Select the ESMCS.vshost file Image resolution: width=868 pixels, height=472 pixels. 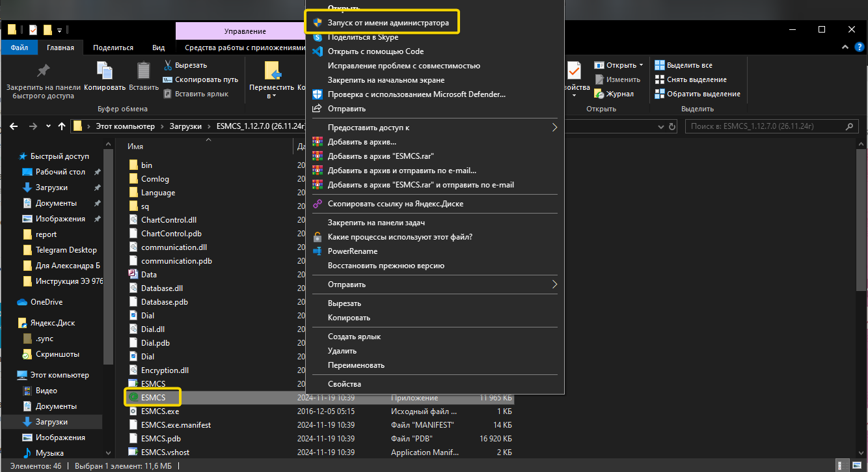(x=165, y=452)
